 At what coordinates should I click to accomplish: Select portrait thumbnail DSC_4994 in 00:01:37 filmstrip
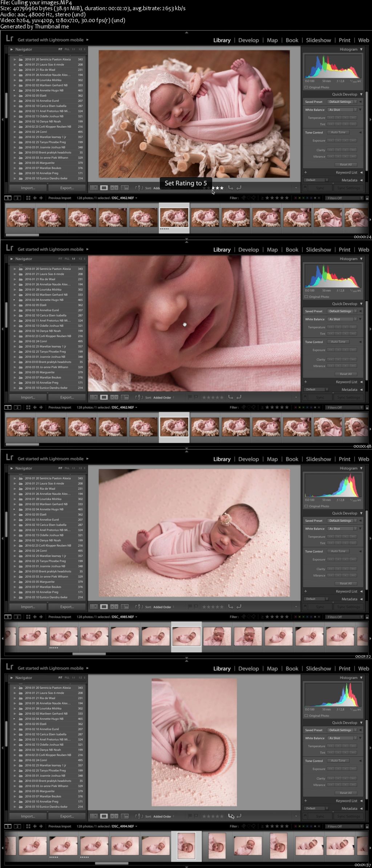[186, 846]
